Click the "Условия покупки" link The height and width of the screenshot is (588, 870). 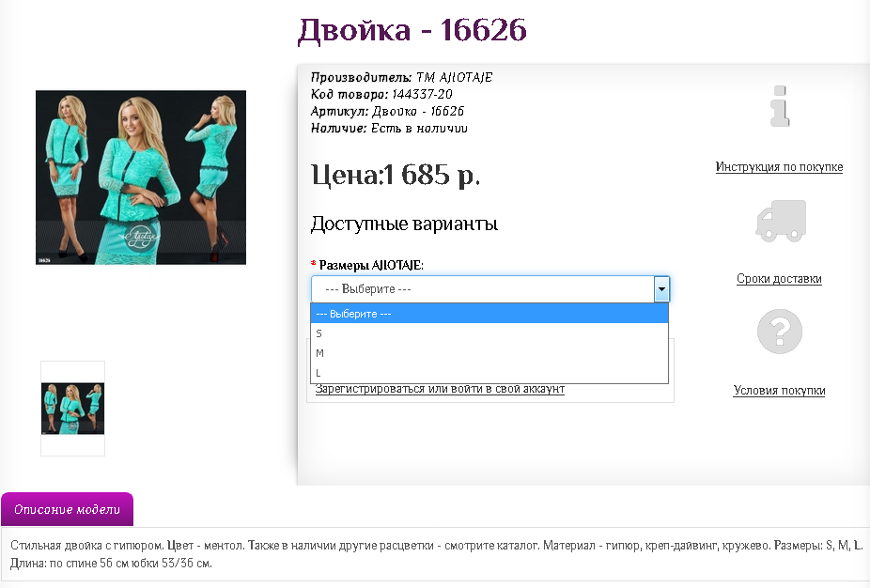coord(779,391)
